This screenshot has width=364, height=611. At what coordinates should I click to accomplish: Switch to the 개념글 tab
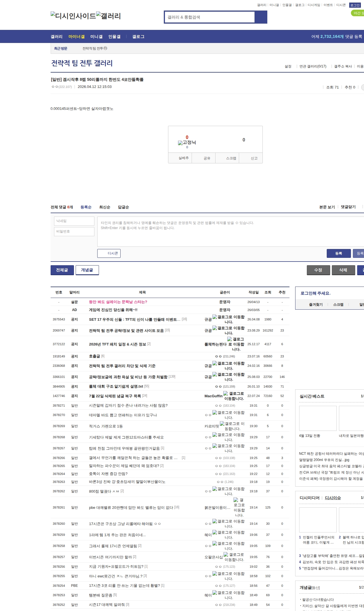[x=87, y=270]
